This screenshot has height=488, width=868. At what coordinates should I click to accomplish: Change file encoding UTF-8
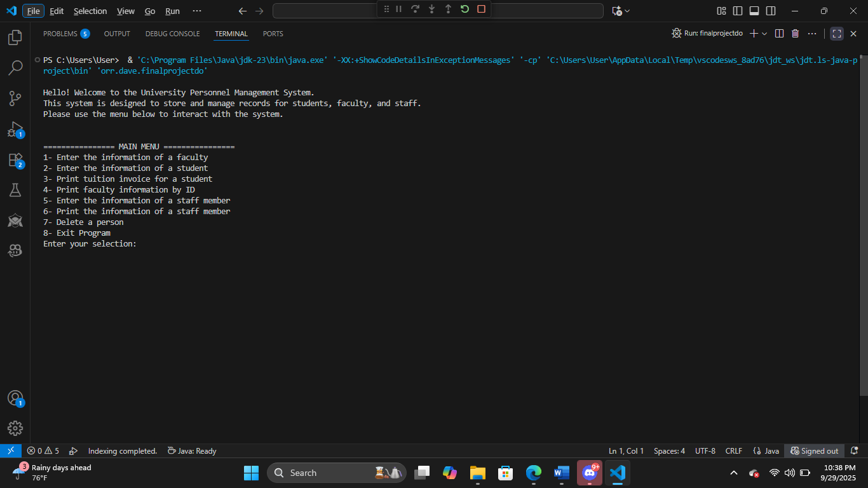(705, 451)
